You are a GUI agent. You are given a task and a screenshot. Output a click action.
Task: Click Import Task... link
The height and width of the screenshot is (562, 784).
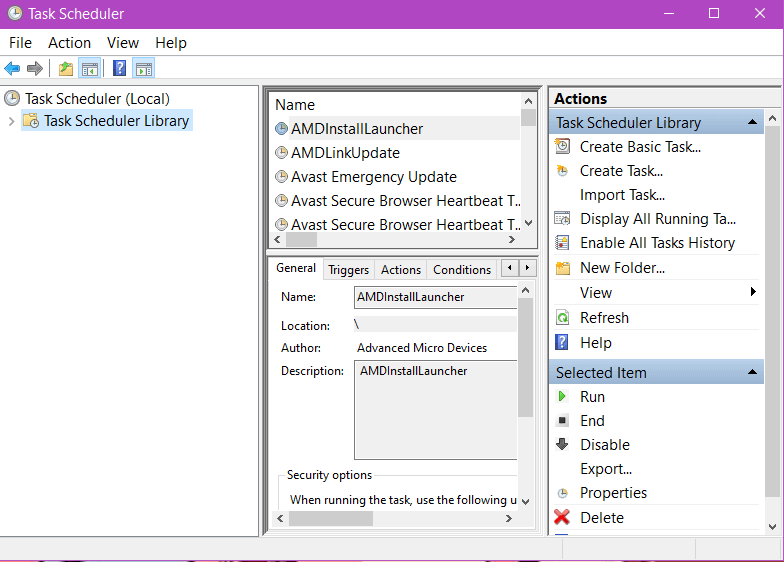(622, 194)
